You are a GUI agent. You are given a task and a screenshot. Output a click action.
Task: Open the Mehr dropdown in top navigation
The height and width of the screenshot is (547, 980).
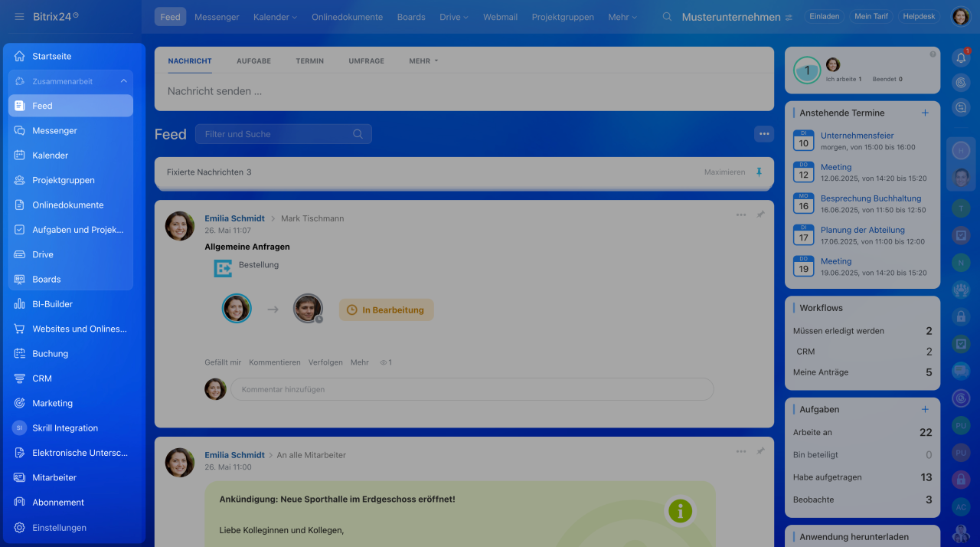(x=622, y=17)
